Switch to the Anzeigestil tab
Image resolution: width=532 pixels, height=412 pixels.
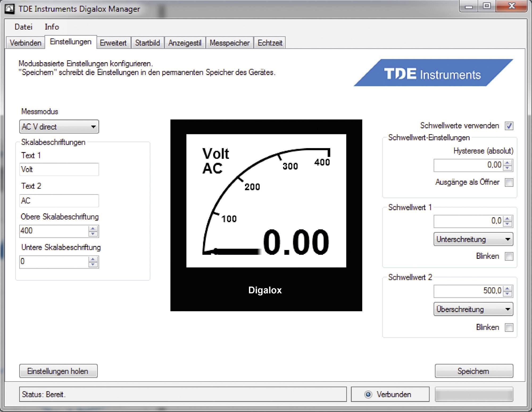[x=185, y=43]
